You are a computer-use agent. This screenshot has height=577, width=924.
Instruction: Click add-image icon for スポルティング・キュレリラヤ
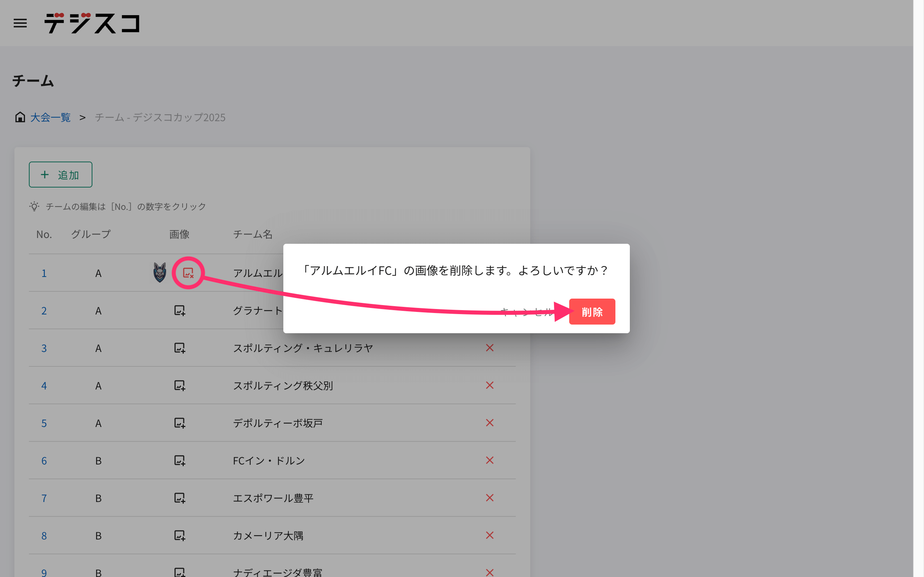(x=179, y=348)
